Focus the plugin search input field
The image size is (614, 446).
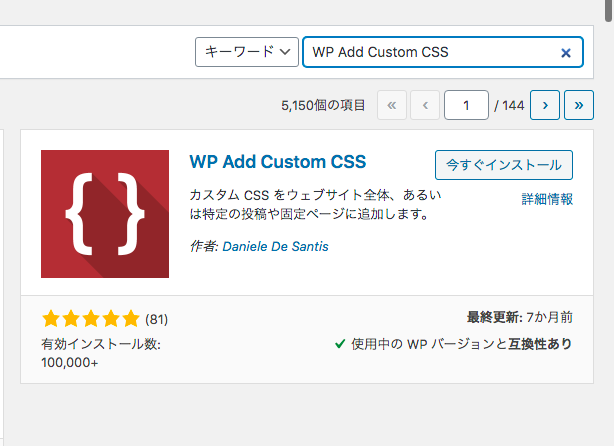[x=430, y=53]
